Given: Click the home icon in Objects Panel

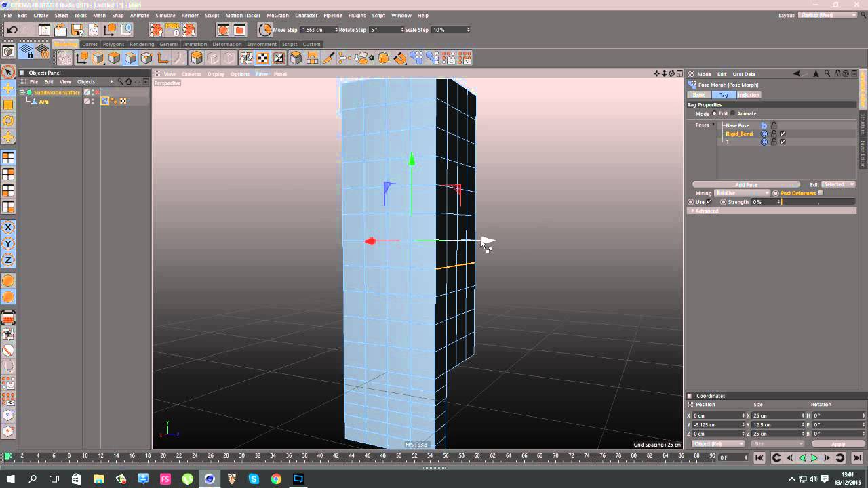Looking at the screenshot, I should 129,81.
